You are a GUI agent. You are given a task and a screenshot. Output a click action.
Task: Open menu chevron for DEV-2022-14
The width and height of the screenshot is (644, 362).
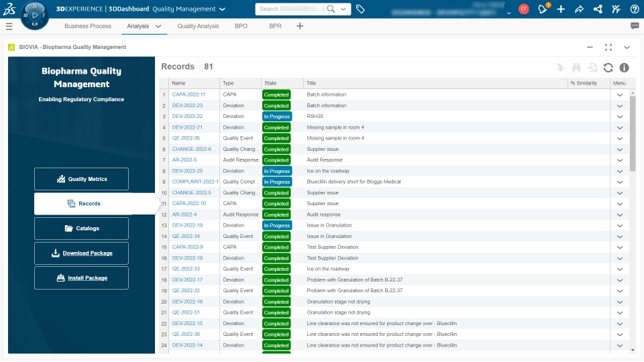[x=620, y=346]
